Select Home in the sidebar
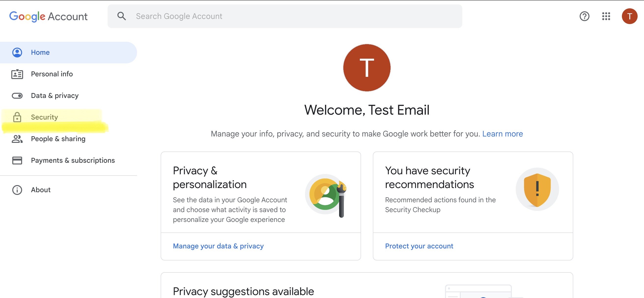This screenshot has width=644, height=298. tap(40, 53)
